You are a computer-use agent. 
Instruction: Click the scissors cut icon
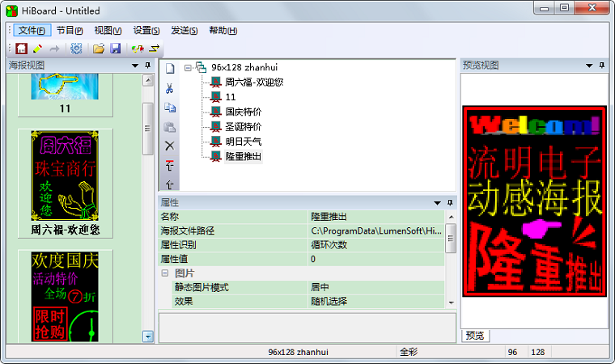pos(170,88)
